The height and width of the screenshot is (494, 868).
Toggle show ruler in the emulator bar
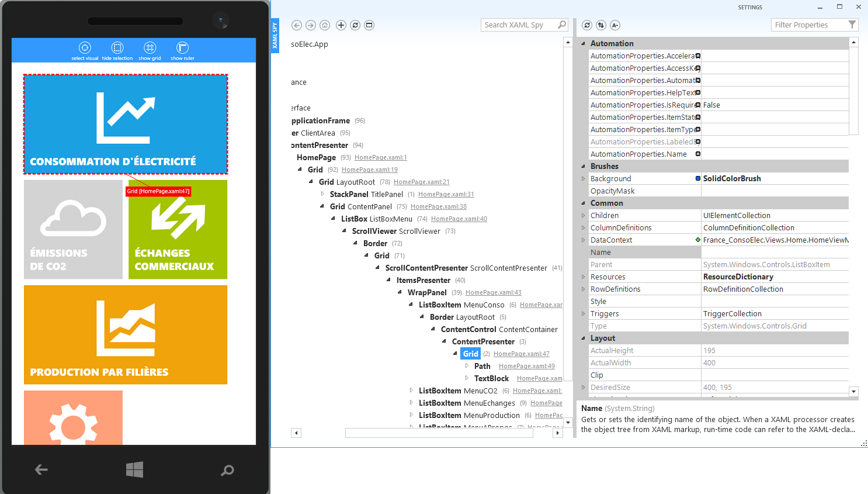(182, 49)
